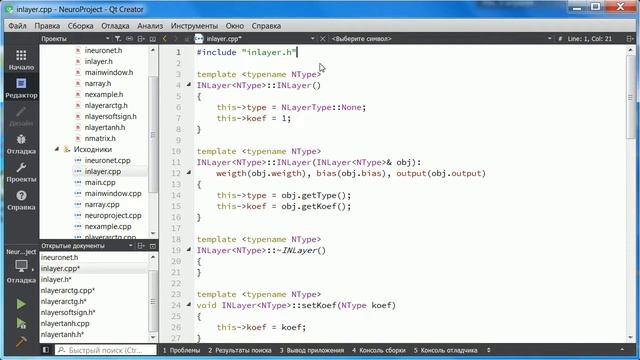Viewport: 640px width, 360px height.
Task: Click the editor vertical scrollbar thumb
Action: (630, 97)
